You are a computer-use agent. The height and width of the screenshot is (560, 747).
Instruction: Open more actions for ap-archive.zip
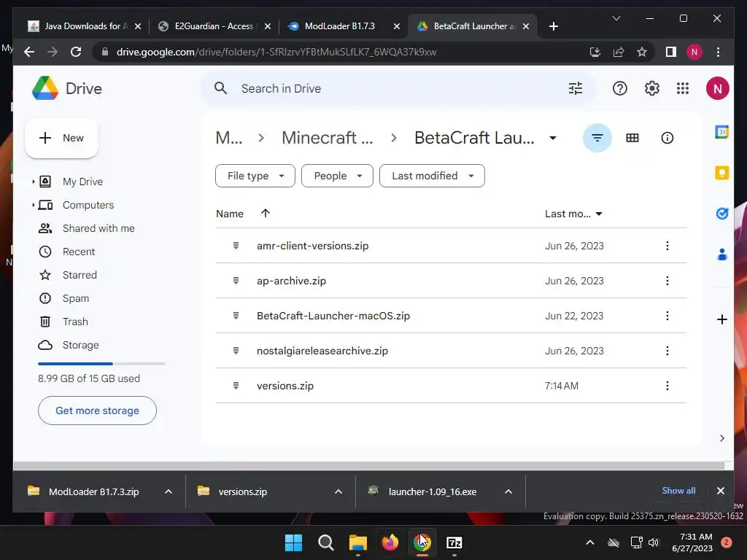coord(667,281)
